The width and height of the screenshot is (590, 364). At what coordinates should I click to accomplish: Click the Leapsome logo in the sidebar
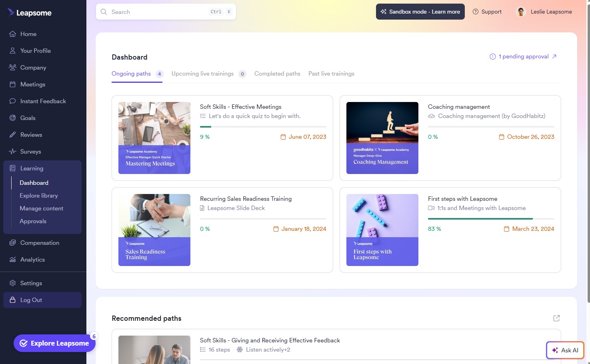point(30,13)
